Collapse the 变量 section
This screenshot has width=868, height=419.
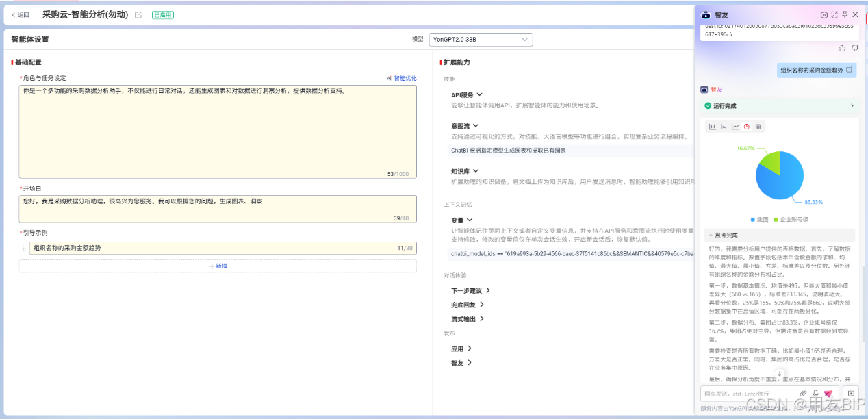tap(470, 220)
